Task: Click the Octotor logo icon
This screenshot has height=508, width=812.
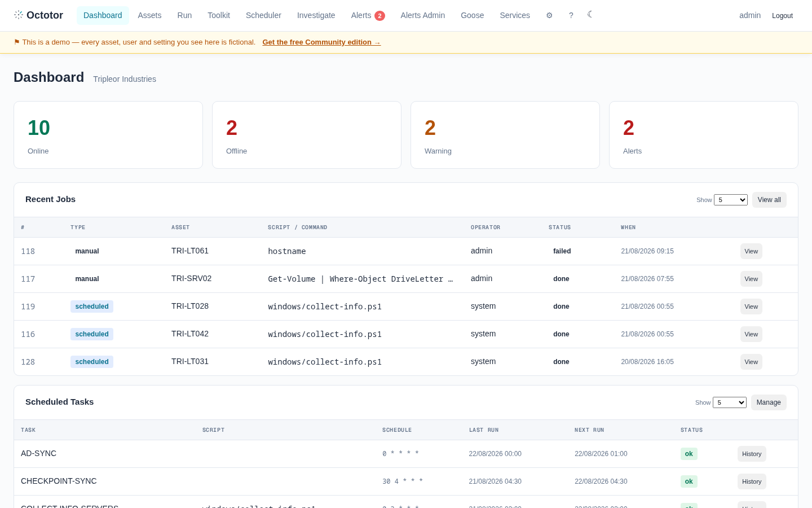Action: coord(19,15)
